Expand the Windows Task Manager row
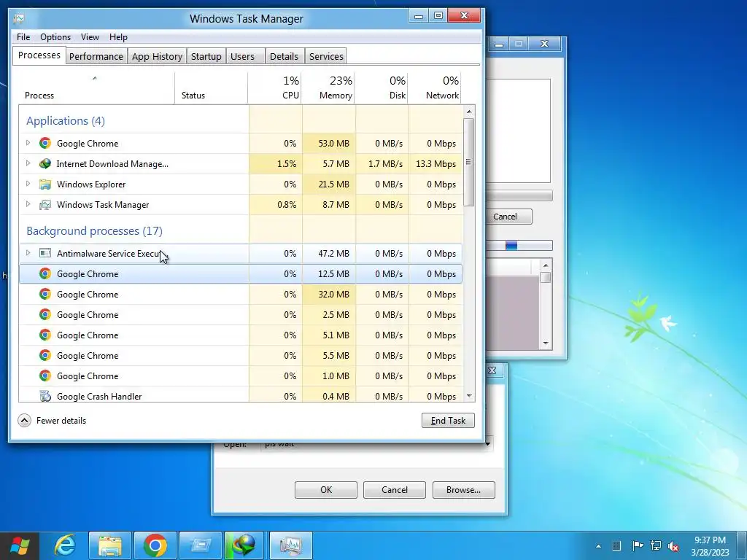 [28, 204]
